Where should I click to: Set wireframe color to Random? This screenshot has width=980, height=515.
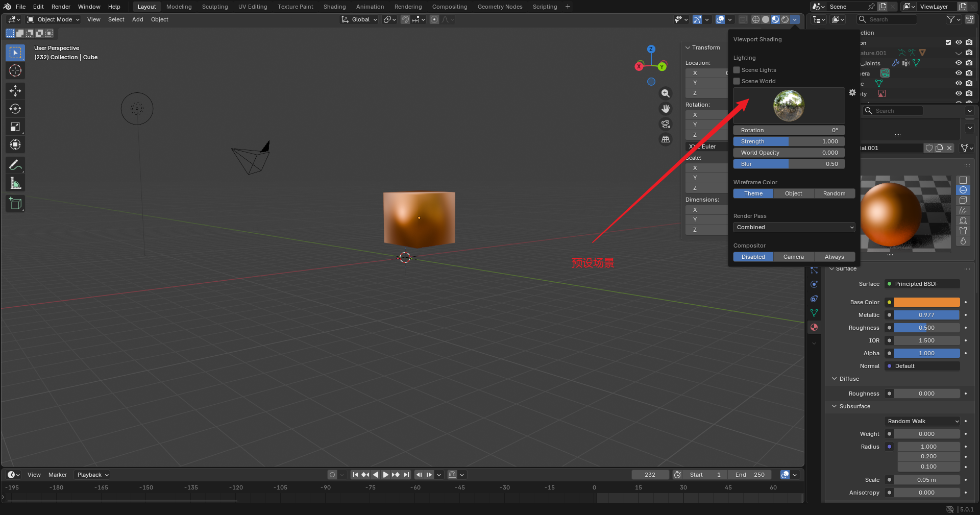click(x=835, y=193)
